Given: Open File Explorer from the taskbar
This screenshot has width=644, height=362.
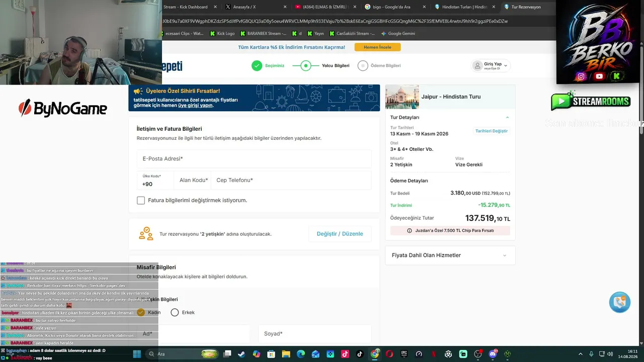Looking at the screenshot, I should click(286, 354).
